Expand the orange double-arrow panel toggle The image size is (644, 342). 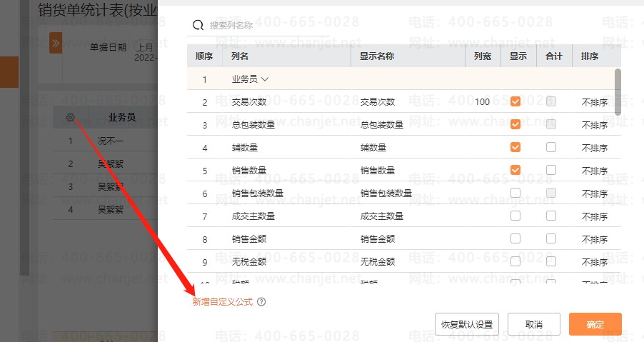pyautogui.click(x=56, y=43)
